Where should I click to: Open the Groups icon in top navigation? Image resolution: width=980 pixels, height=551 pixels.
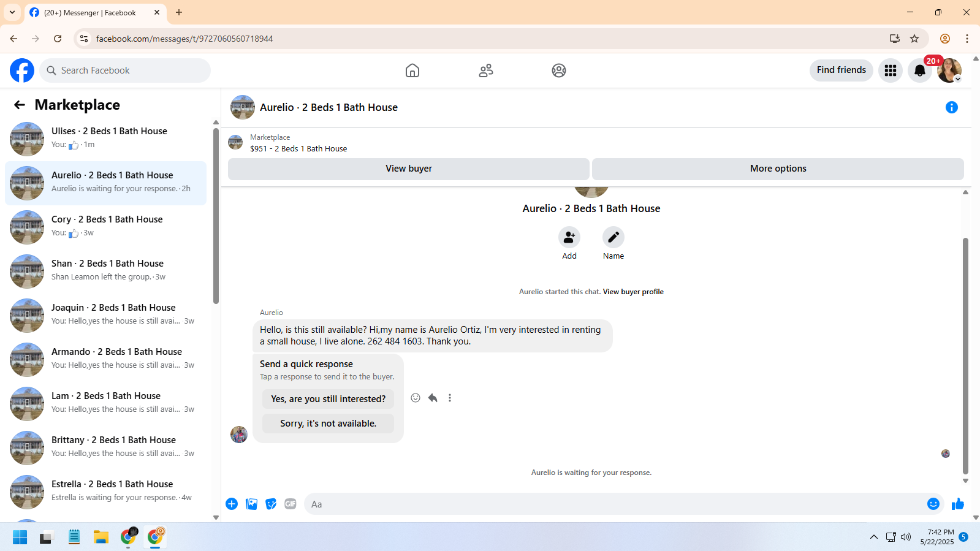click(x=559, y=70)
